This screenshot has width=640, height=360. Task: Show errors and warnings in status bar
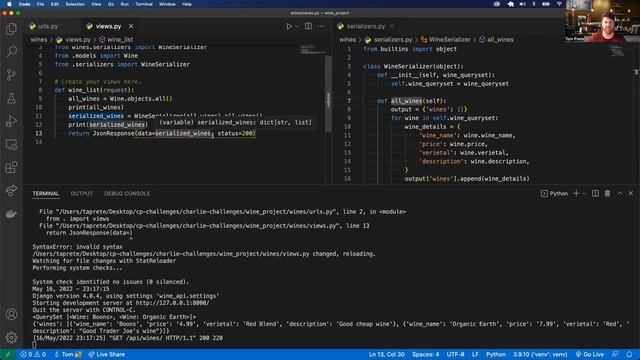(x=33, y=354)
